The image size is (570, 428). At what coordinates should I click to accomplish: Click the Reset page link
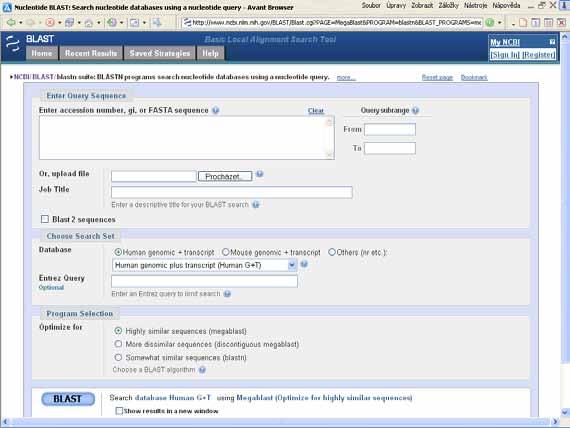[x=437, y=77]
